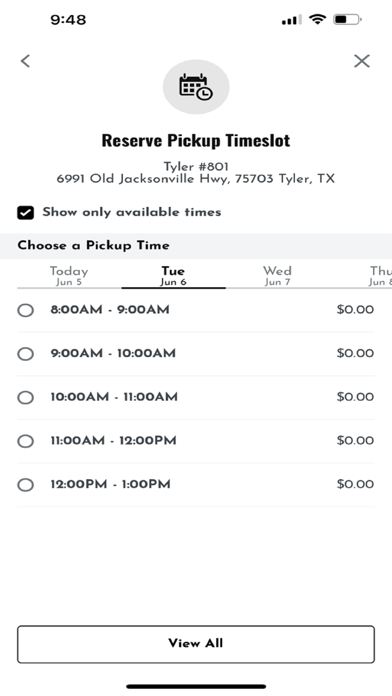Switch to the Thu Jun 8 tab
392x696 pixels.
pyautogui.click(x=381, y=276)
